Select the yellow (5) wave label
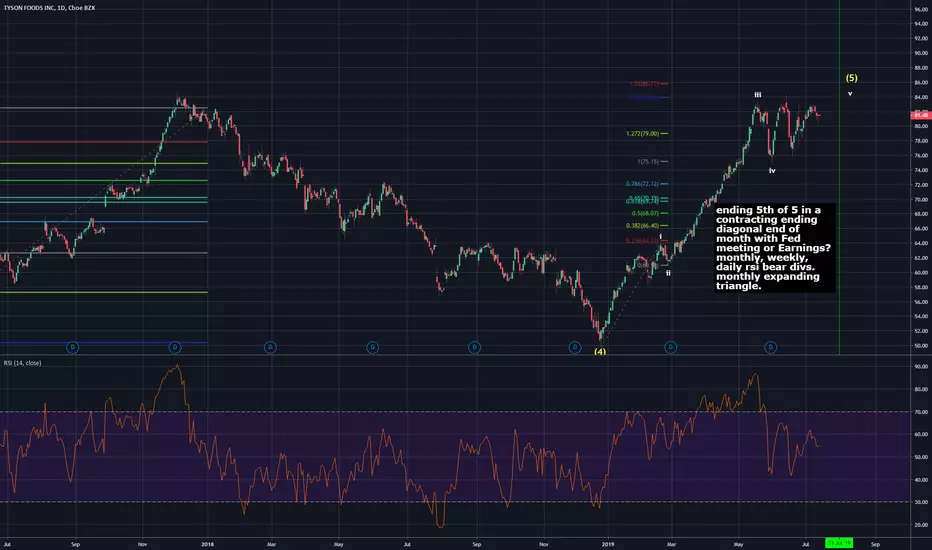Viewport: 932px width, 550px height. click(x=852, y=78)
